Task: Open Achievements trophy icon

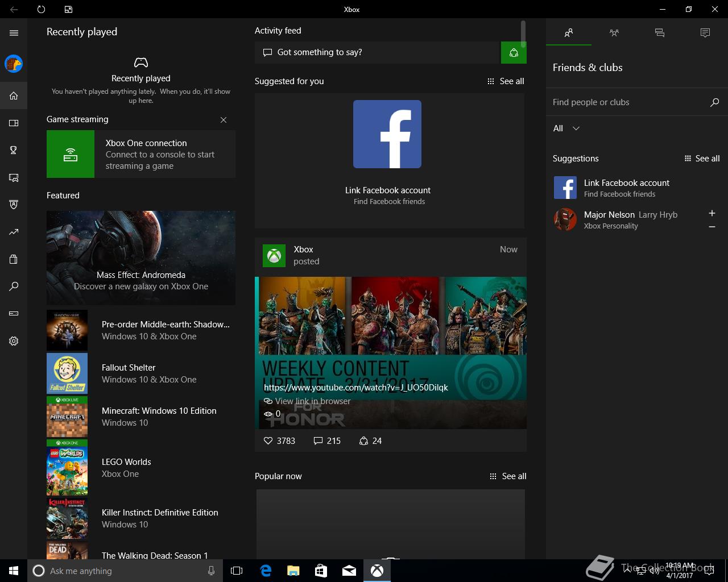Action: point(14,150)
